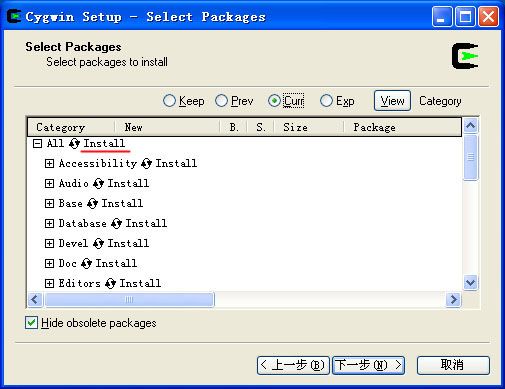The image size is (505, 389).
Task: Click the cycle icon beside Database
Action: coord(116,224)
